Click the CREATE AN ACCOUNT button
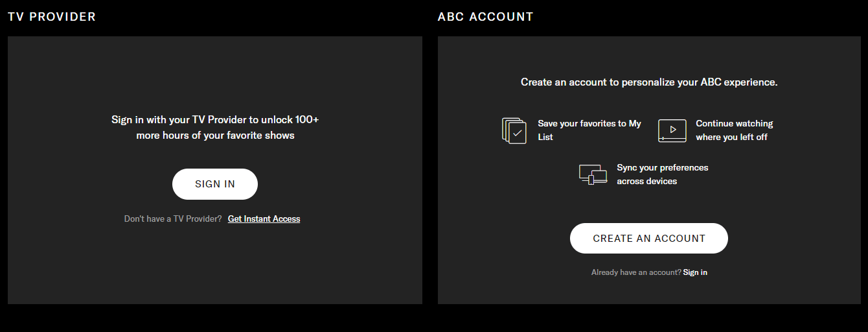 pyautogui.click(x=649, y=239)
